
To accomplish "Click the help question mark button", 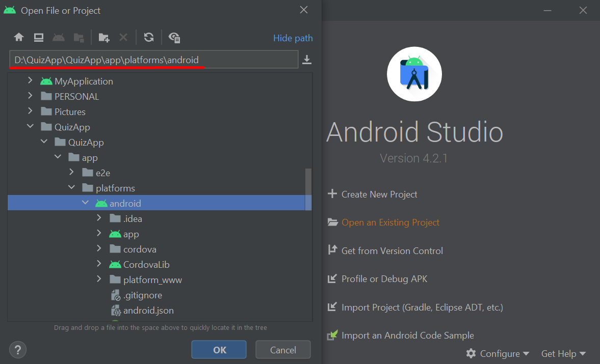I will click(x=18, y=350).
